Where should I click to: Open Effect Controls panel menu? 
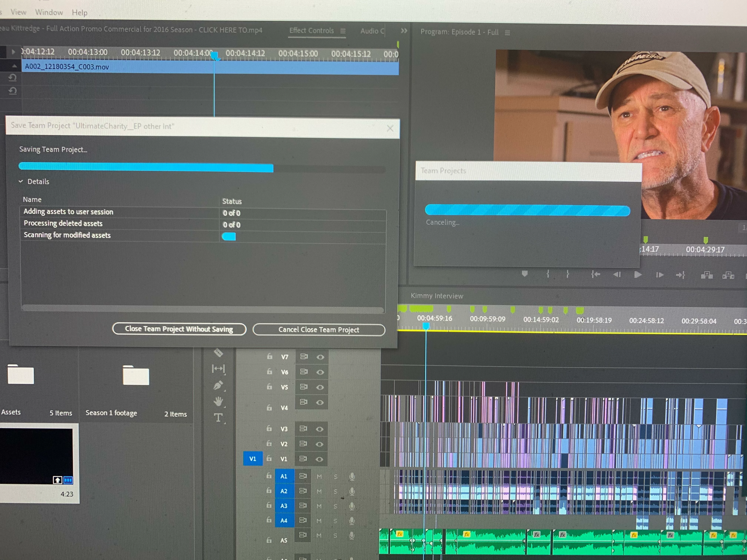click(343, 31)
